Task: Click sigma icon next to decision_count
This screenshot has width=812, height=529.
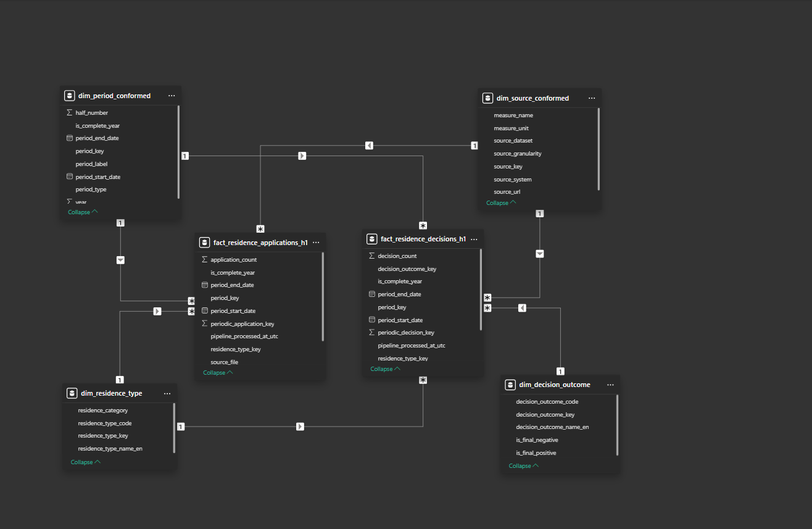Action: 371,256
